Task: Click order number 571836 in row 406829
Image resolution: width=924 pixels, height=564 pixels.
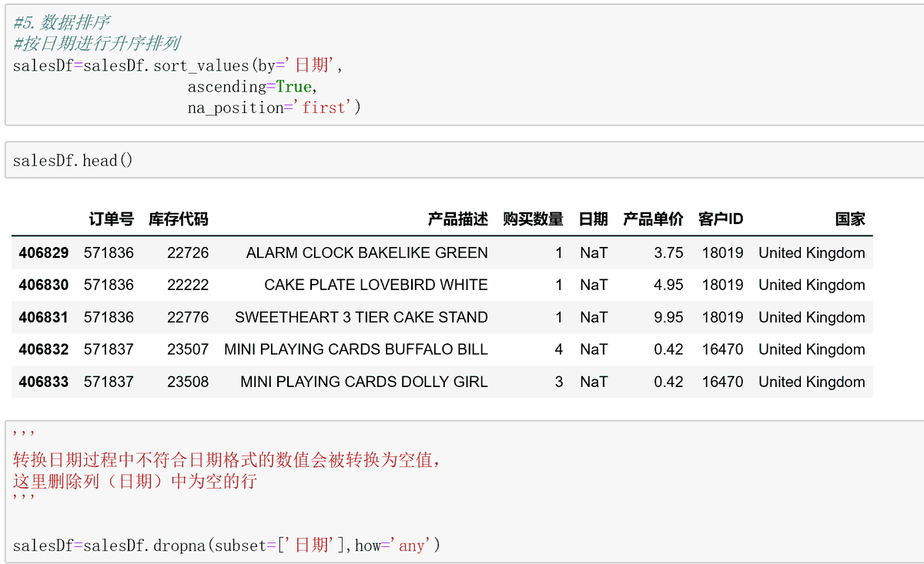Action: pyautogui.click(x=109, y=252)
